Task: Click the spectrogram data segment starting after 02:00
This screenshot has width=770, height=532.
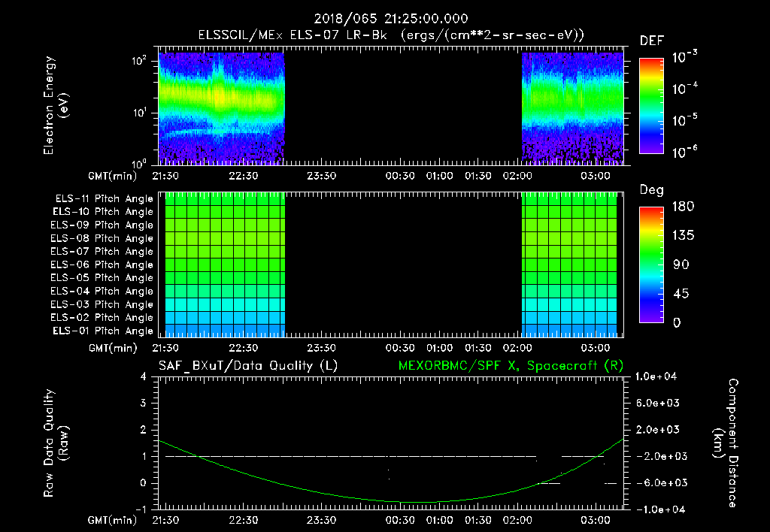Action: [572, 108]
